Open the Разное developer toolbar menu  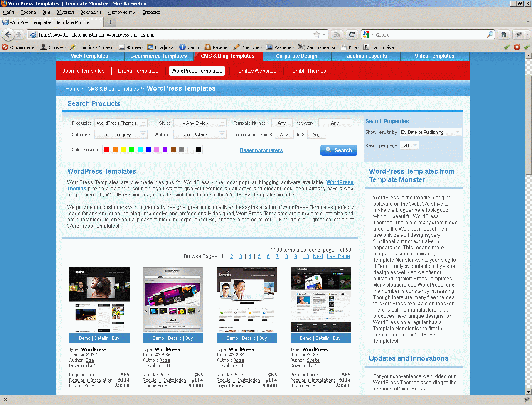[x=217, y=47]
